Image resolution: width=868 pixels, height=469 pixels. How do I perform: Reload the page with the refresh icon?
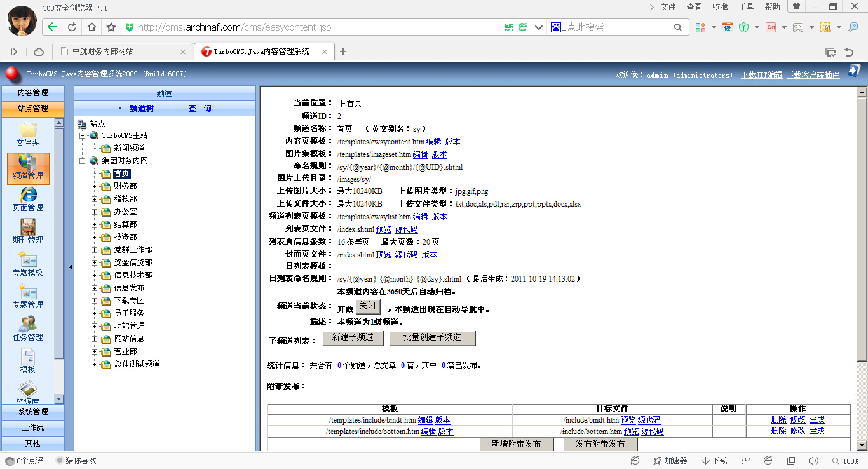click(x=72, y=27)
